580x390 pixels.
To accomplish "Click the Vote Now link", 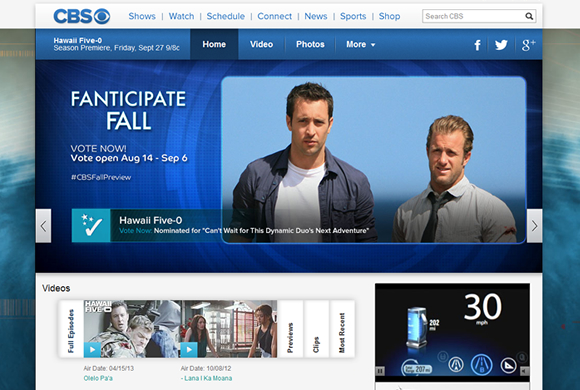I will coord(135,231).
